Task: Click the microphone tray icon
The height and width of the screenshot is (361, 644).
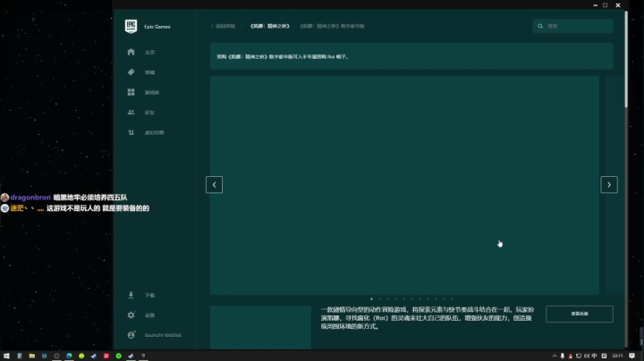Action: click(563, 356)
